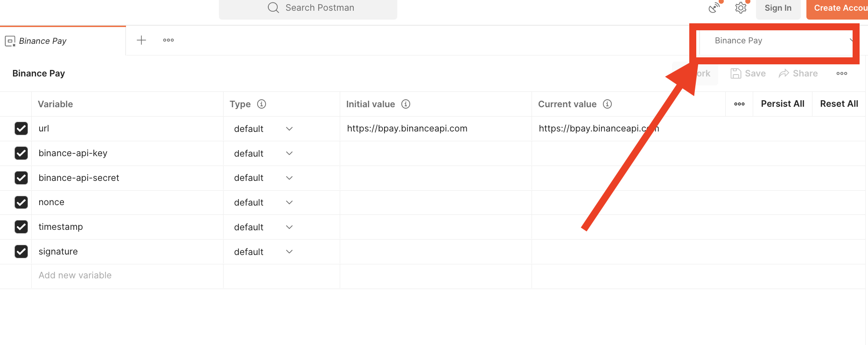Click the signature variable name

(x=58, y=251)
